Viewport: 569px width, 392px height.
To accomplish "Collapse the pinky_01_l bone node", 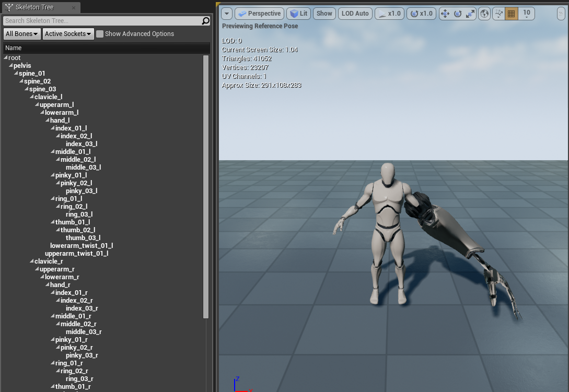I will [x=53, y=175].
